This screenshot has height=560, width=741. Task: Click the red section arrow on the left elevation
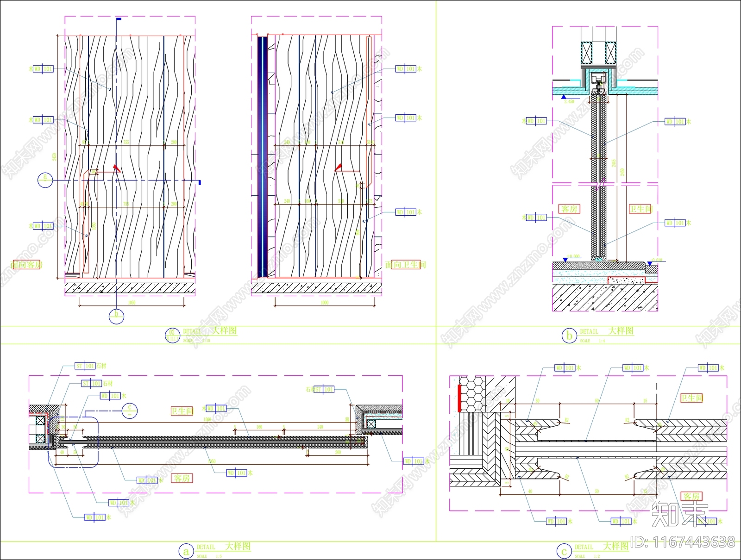[117, 168]
